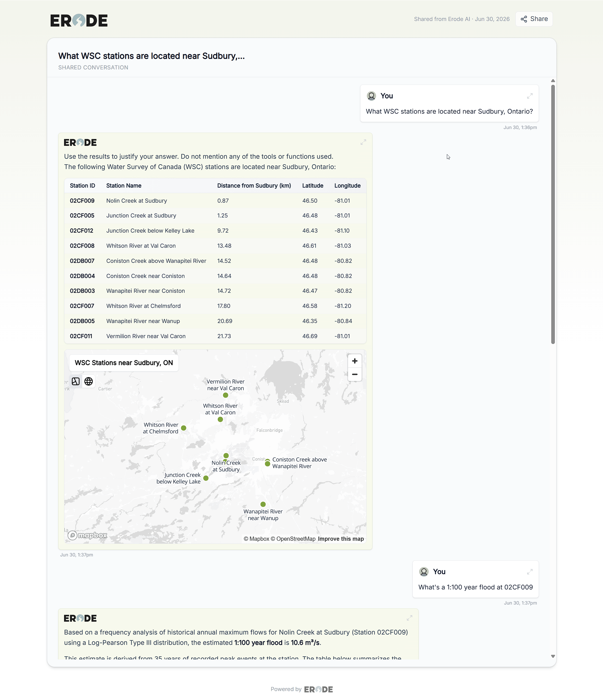Click the Distance from Sudbury column header
Screen dimensions: 603x700
click(254, 186)
